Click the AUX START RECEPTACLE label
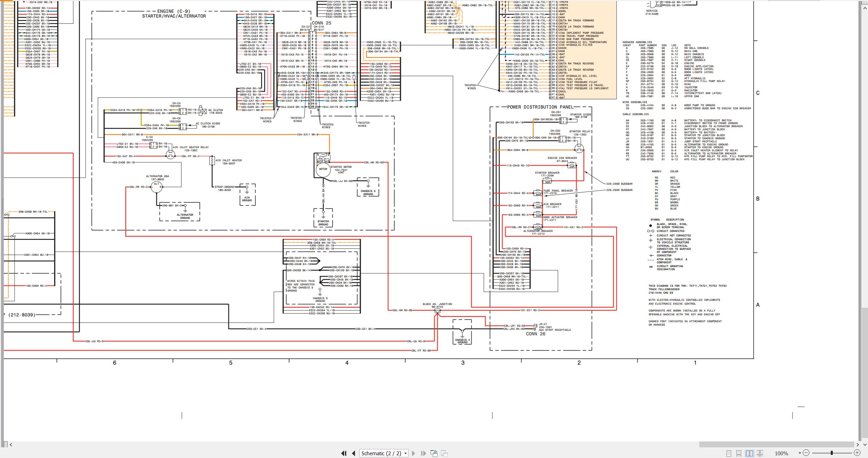 pos(555,330)
